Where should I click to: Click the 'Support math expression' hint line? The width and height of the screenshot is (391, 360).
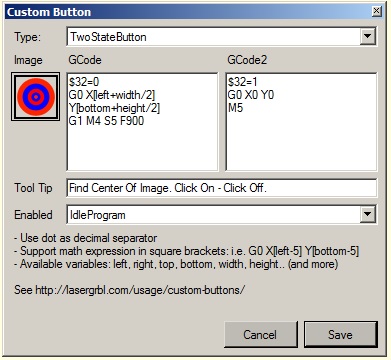[187, 251]
